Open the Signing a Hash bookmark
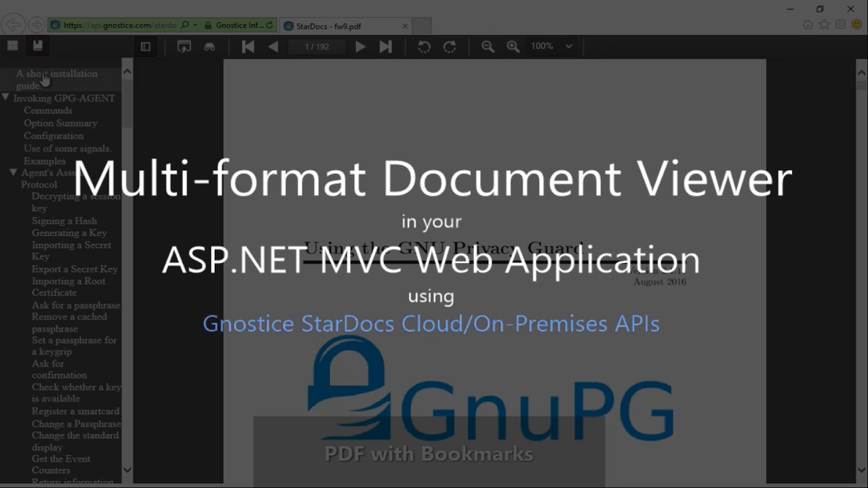 (x=64, y=220)
